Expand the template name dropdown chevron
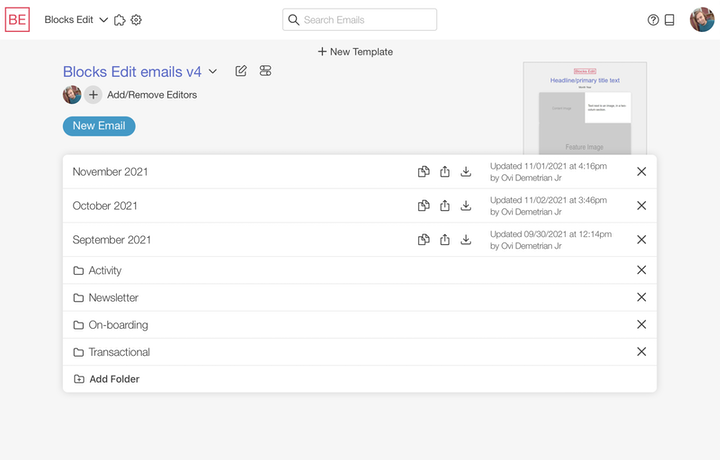This screenshot has width=720, height=460. coord(213,72)
